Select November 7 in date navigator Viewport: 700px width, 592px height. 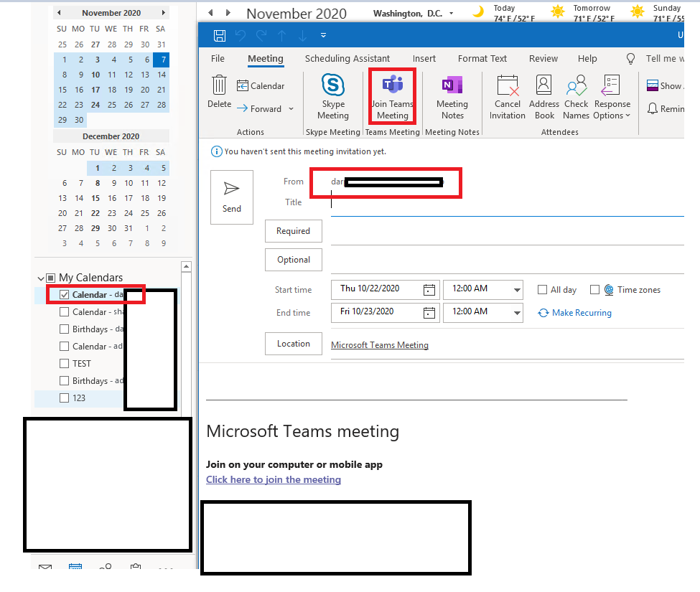tap(161, 60)
